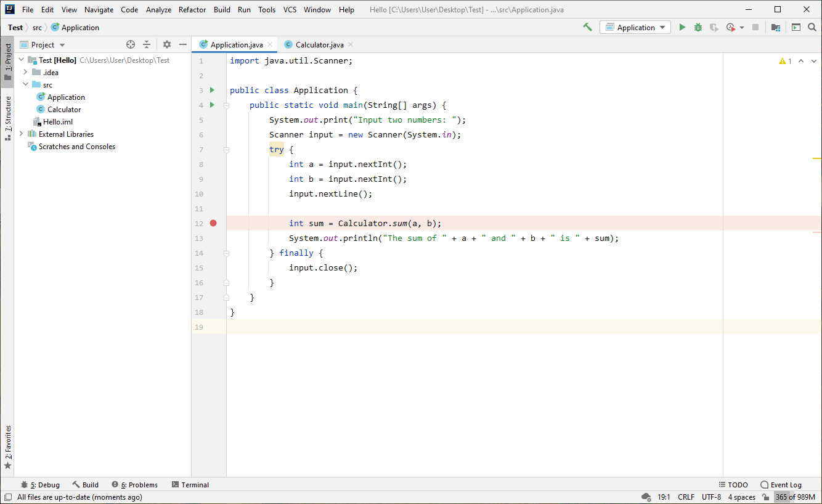This screenshot has width=822, height=504.
Task: Expand the .idea folder in tree
Action: point(25,72)
